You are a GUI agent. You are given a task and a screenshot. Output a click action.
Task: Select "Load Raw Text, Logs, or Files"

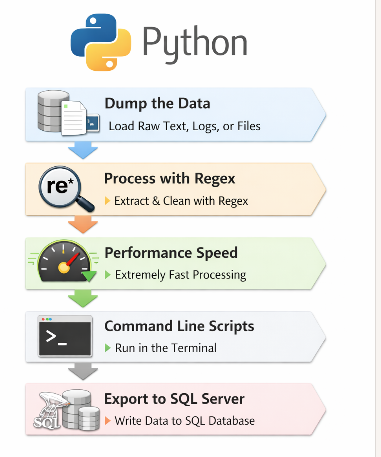coord(184,126)
